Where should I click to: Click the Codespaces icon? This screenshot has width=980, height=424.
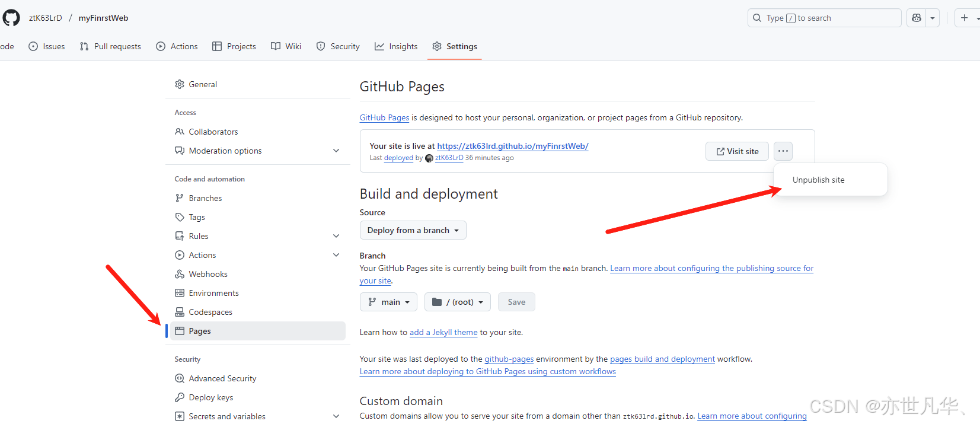click(180, 312)
